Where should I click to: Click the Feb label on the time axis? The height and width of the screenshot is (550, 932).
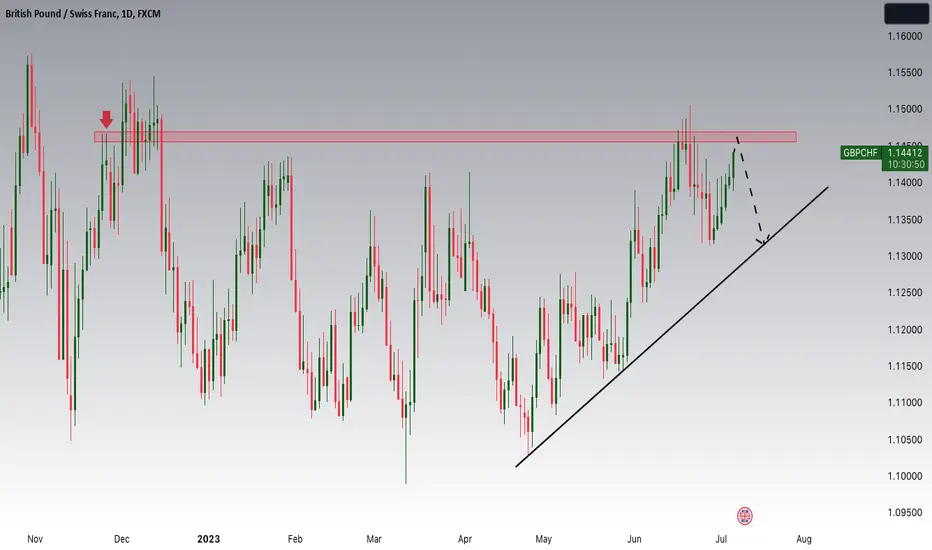(295, 539)
